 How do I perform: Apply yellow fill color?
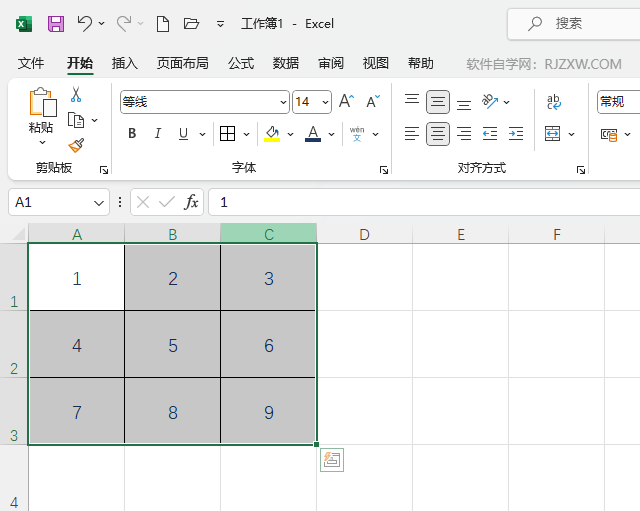point(272,133)
